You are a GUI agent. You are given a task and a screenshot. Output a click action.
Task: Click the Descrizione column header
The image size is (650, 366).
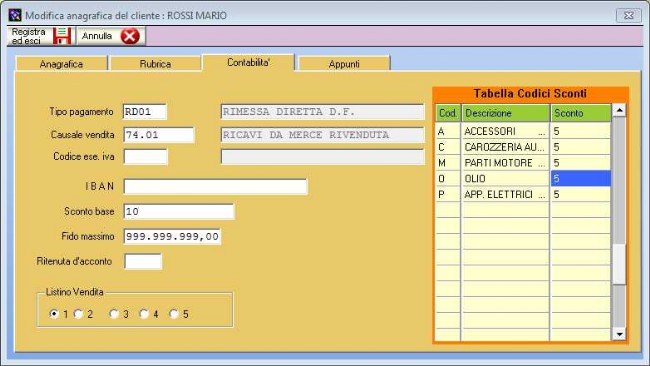pyautogui.click(x=506, y=113)
